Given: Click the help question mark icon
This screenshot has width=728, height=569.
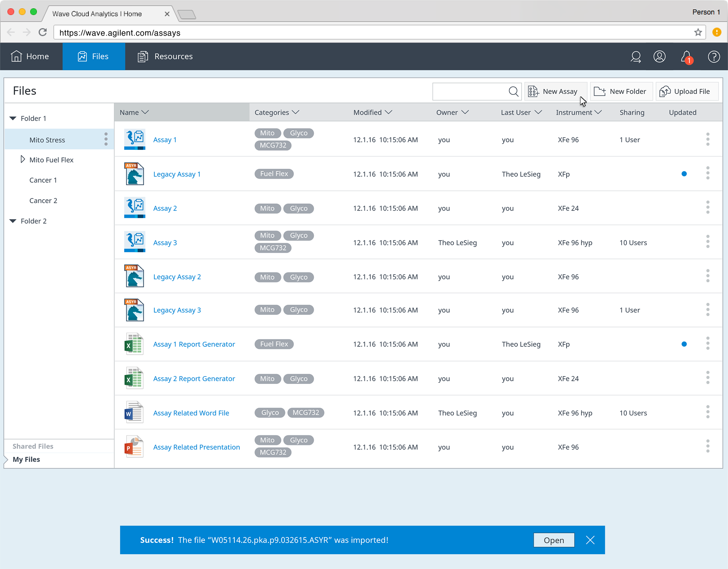Looking at the screenshot, I should (x=714, y=57).
